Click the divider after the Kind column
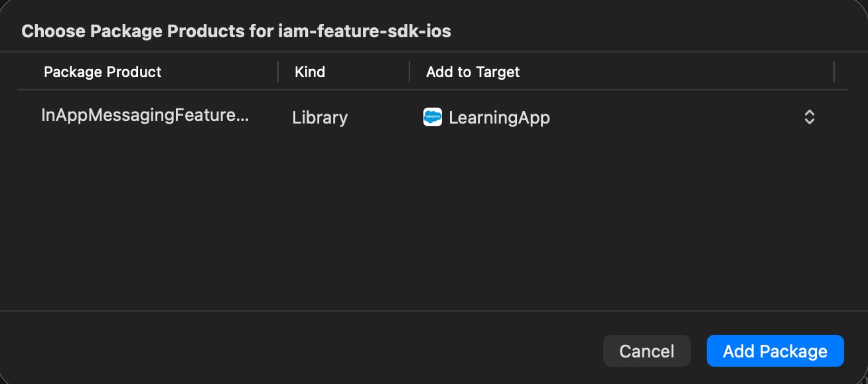Image resolution: width=868 pixels, height=384 pixels. point(409,72)
